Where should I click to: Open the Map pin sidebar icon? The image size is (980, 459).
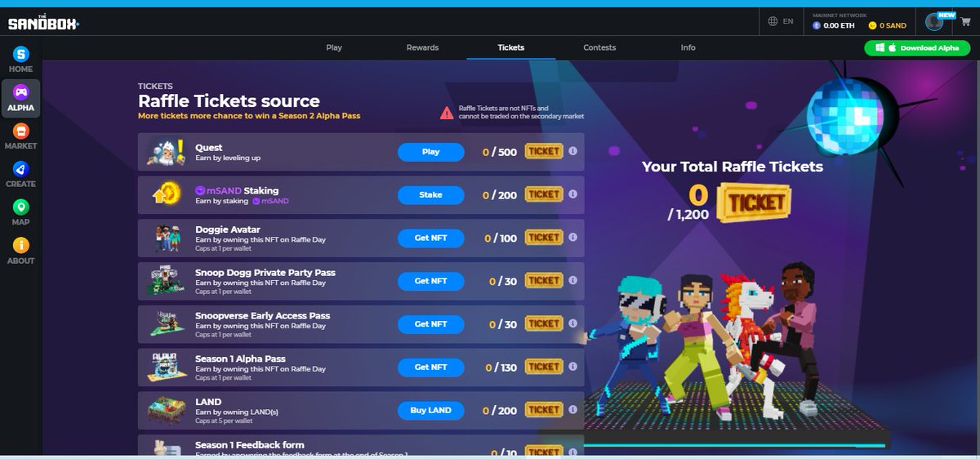pos(20,207)
